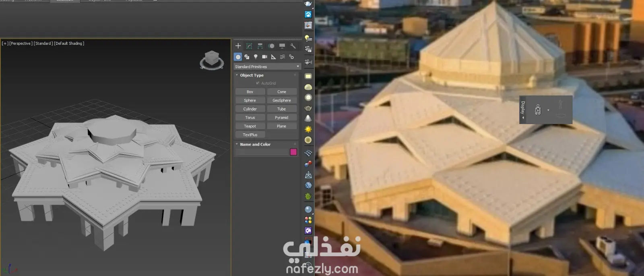Viewport: 644px width, 276px height.
Task: Open the [Default Shading] viewport menu
Action: click(69, 44)
